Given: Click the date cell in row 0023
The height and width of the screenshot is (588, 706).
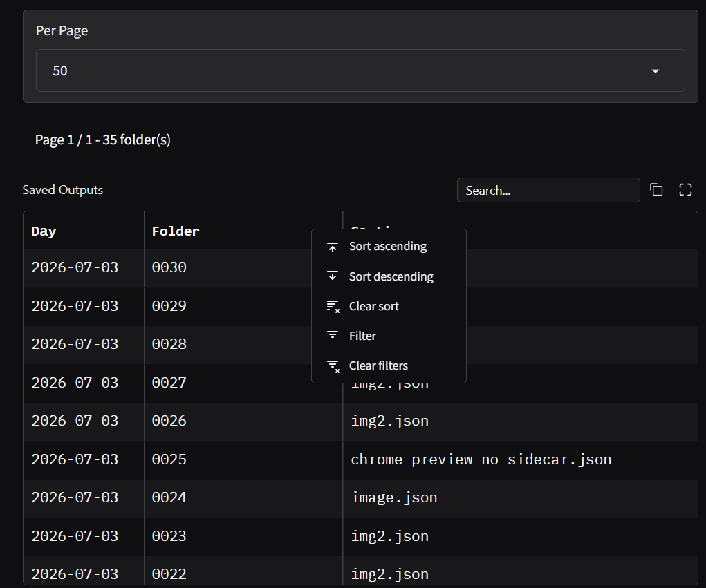Looking at the screenshot, I should pyautogui.click(x=84, y=537).
